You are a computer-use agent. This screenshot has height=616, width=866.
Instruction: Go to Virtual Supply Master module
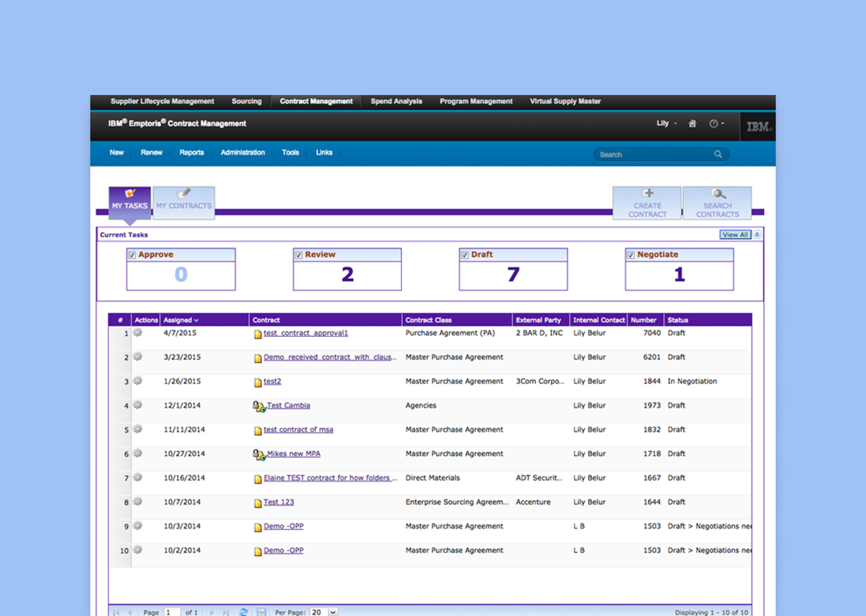click(x=565, y=101)
